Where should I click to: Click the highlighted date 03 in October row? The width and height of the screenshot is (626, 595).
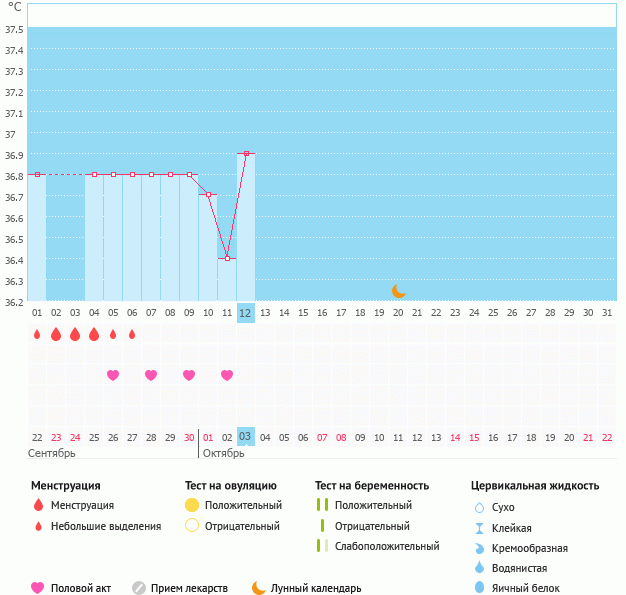coord(246,437)
